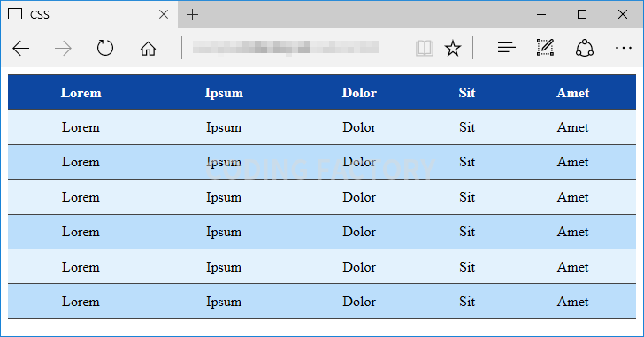This screenshot has height=337, width=644.
Task: Select Ipsum in the first data row
Action: point(224,127)
